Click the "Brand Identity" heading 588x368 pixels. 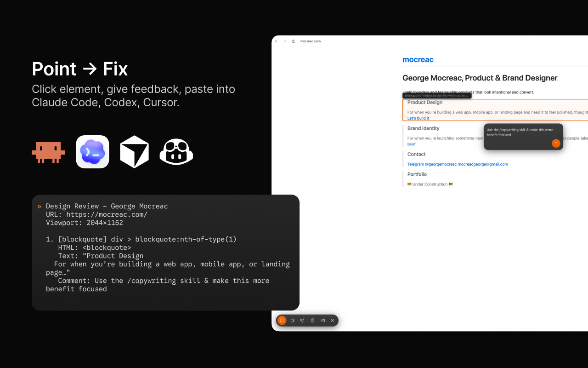(x=424, y=128)
